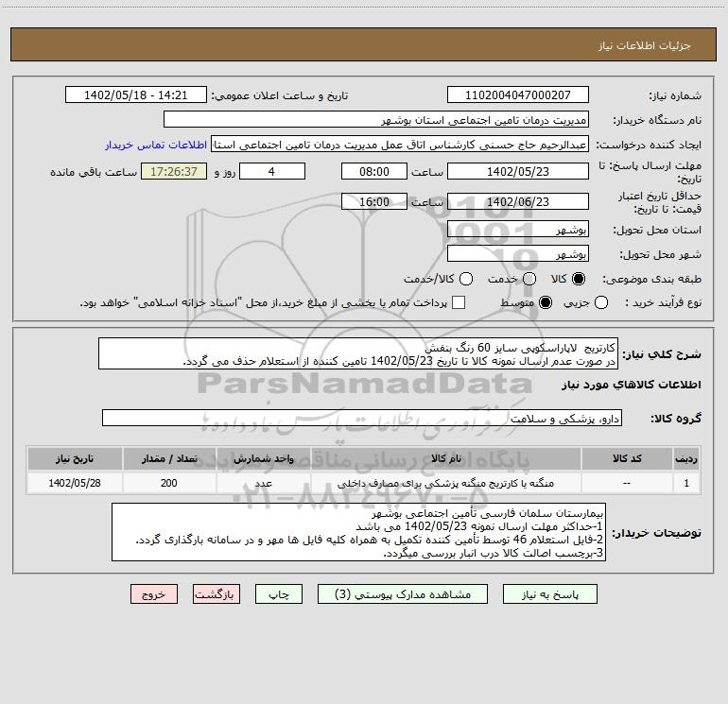Click the quantity cell 200
The image size is (728, 704).
pos(169,483)
